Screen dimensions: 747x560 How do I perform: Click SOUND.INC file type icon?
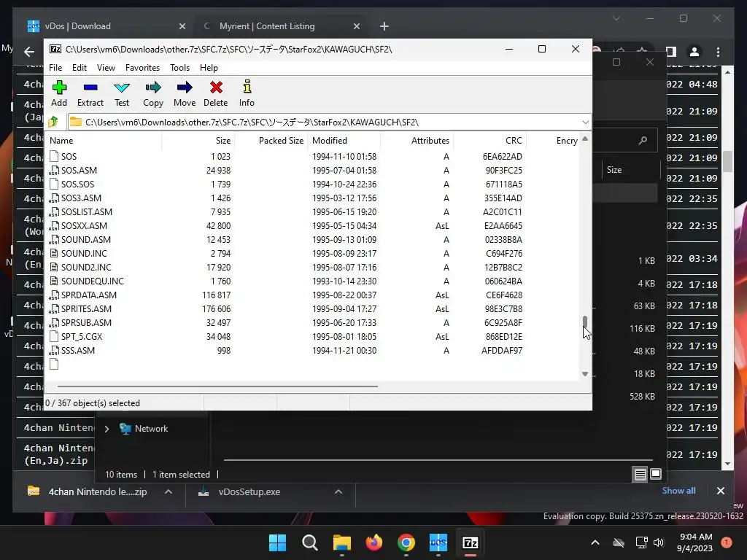(54, 253)
